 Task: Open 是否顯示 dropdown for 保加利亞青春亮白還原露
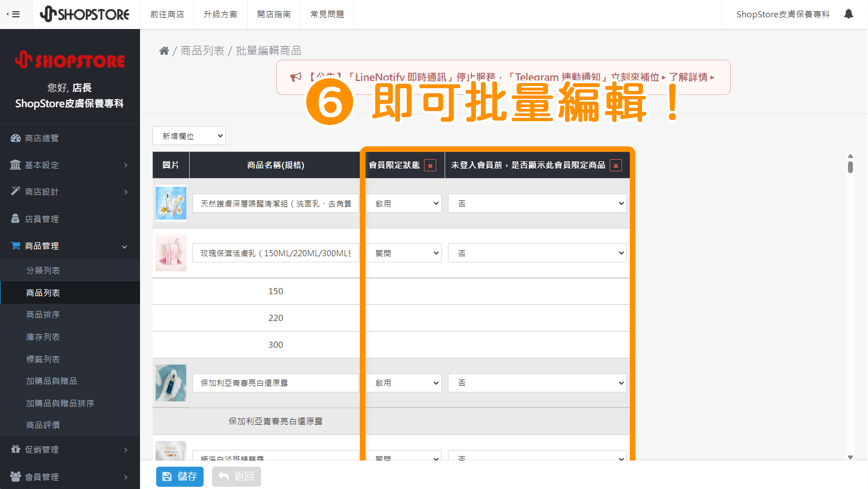pyautogui.click(x=537, y=383)
